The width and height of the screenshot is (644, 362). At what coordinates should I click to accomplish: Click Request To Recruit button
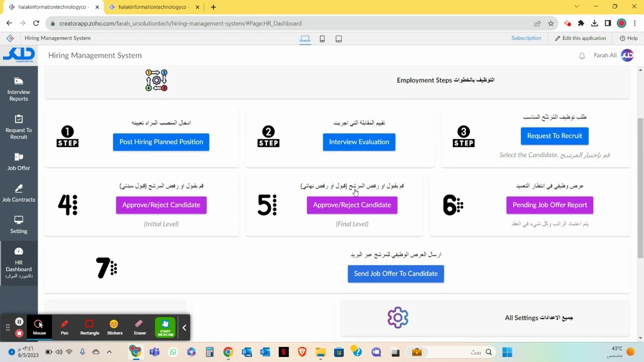tap(554, 136)
